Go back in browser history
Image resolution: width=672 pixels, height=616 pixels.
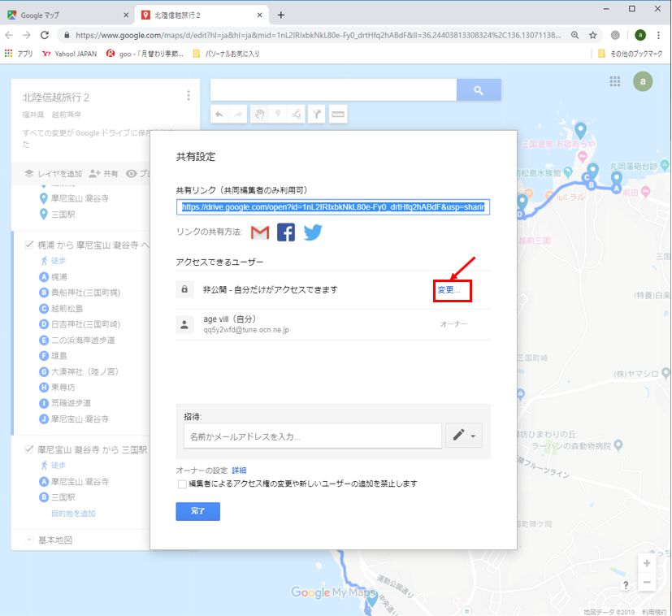pyautogui.click(x=10, y=35)
